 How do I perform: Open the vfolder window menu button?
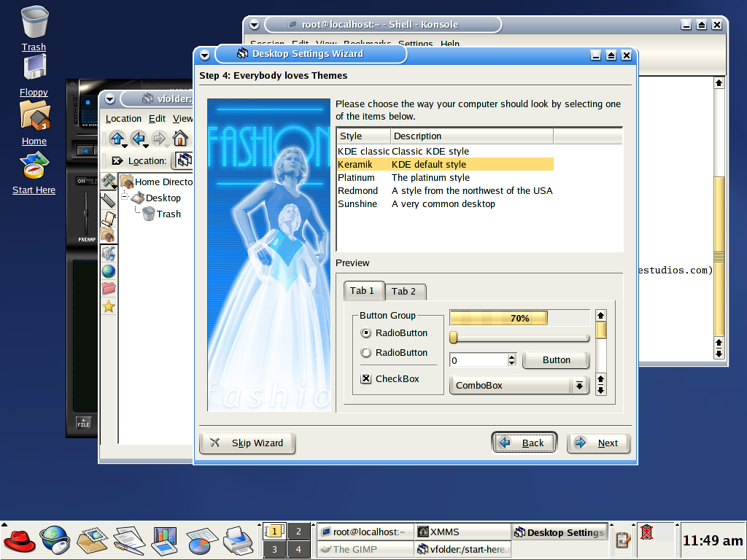110,99
